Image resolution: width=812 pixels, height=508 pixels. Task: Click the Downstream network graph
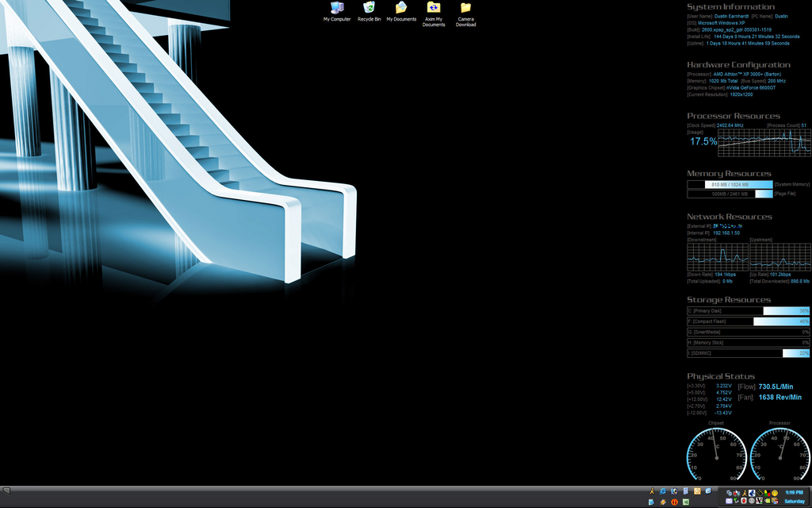click(718, 256)
